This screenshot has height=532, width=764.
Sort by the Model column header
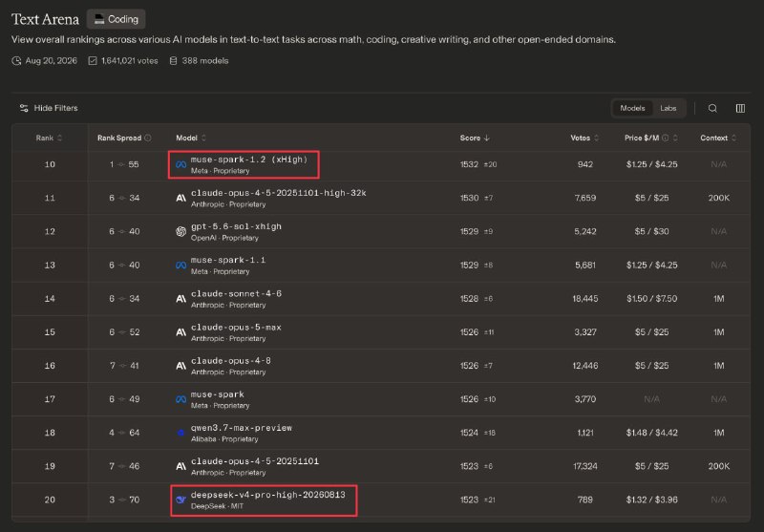[x=191, y=138]
